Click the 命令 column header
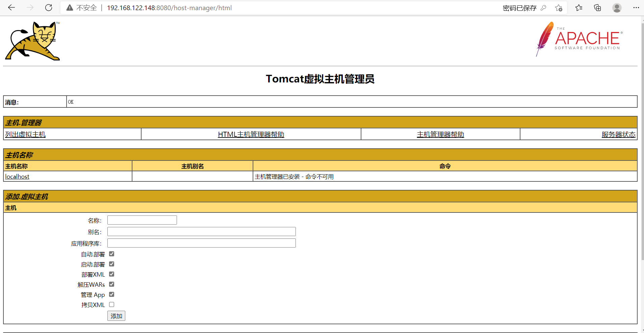 (x=445, y=166)
